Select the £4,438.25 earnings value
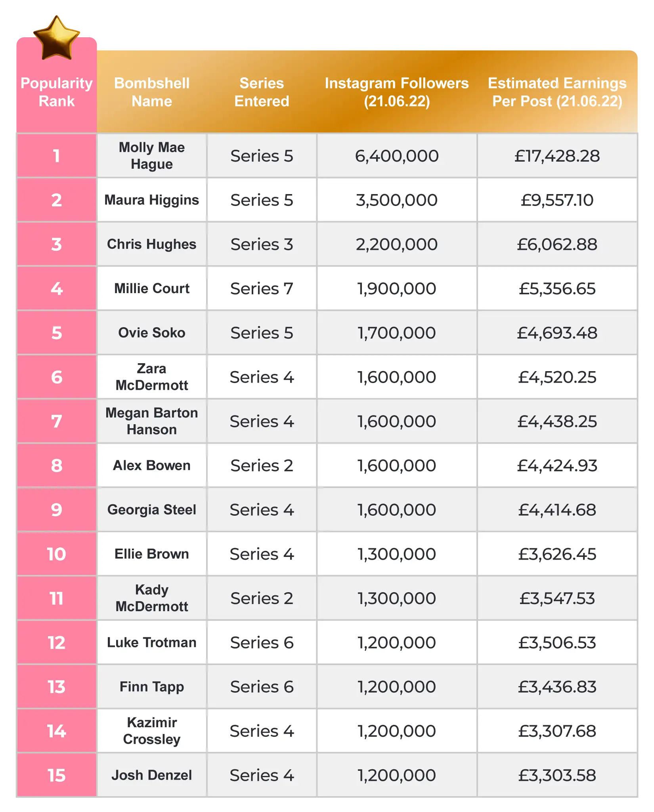 (557, 421)
